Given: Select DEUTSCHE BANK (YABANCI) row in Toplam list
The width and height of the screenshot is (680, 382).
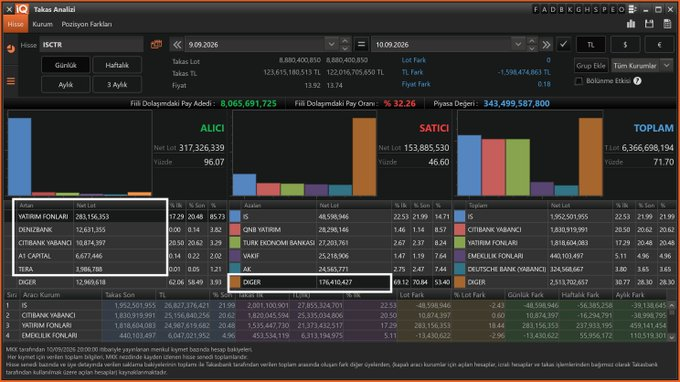Looking at the screenshot, I should (x=566, y=269).
